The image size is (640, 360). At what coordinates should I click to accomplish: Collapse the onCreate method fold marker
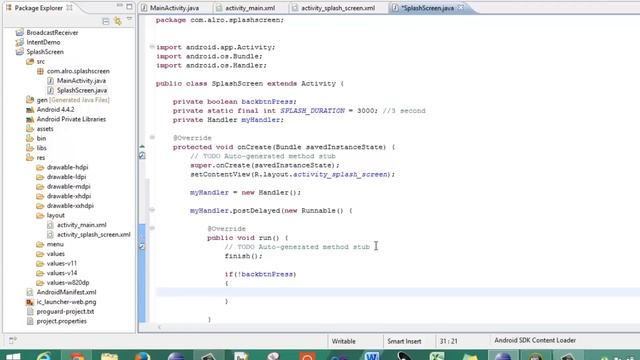[x=151, y=137]
